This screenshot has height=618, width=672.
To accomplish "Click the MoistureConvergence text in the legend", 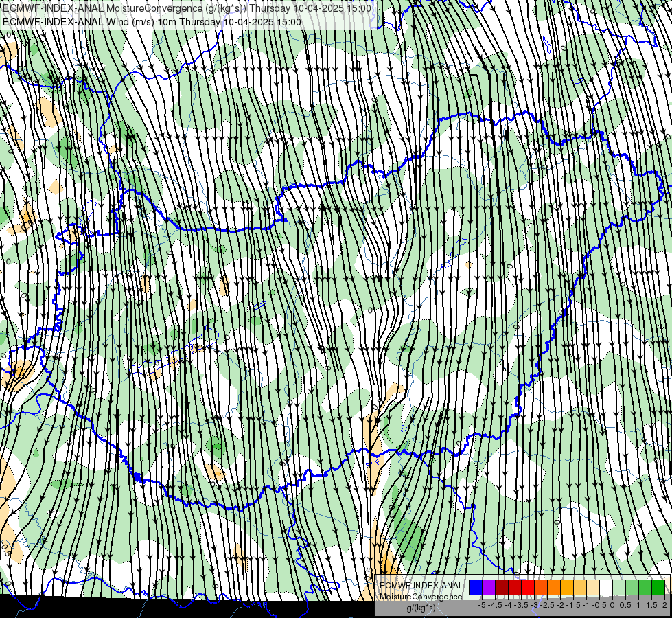I will [421, 597].
